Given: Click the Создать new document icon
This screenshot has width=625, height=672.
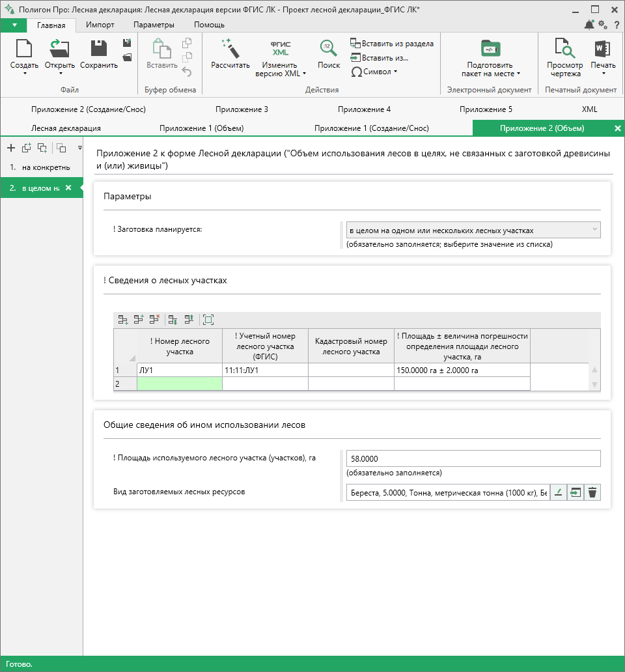Looking at the screenshot, I should [24, 48].
